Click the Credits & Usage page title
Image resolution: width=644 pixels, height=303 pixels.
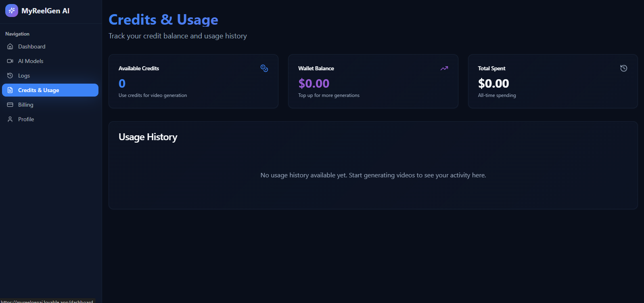[x=163, y=19]
